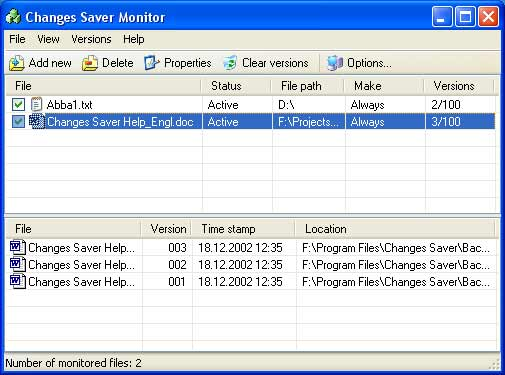Sort by the Status column header
Image resolution: width=505 pixels, height=375 pixels.
[236, 86]
